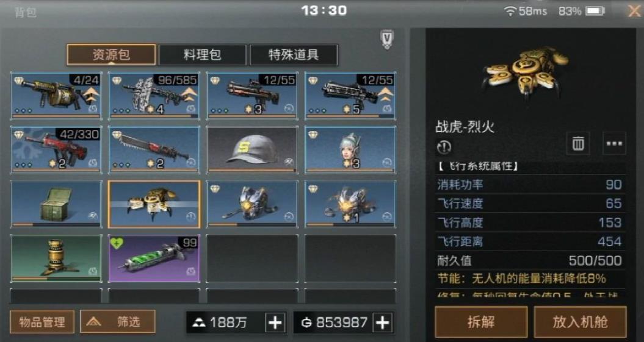Open the 筛选 filter dropdown

pos(118,321)
